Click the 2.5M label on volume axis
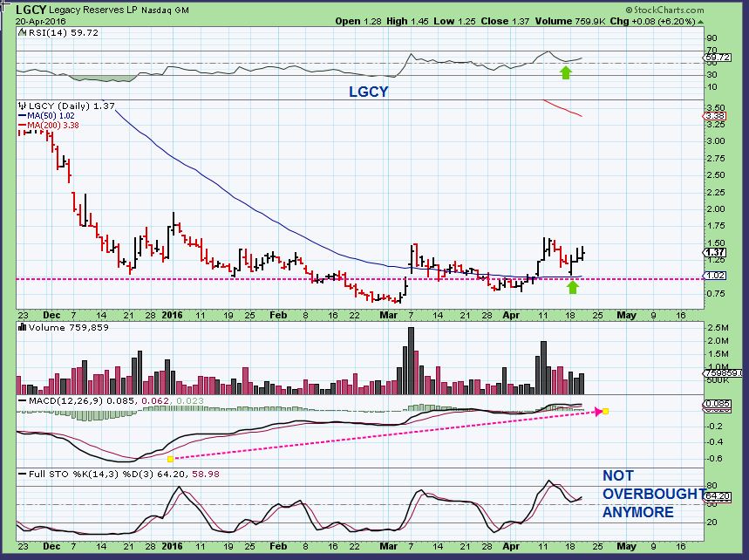This screenshot has height=560, width=749. (718, 328)
